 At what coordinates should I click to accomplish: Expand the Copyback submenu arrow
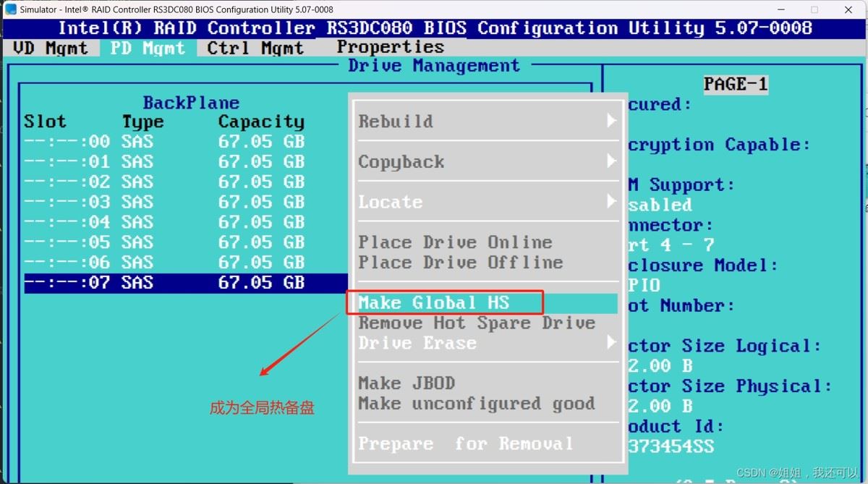612,161
